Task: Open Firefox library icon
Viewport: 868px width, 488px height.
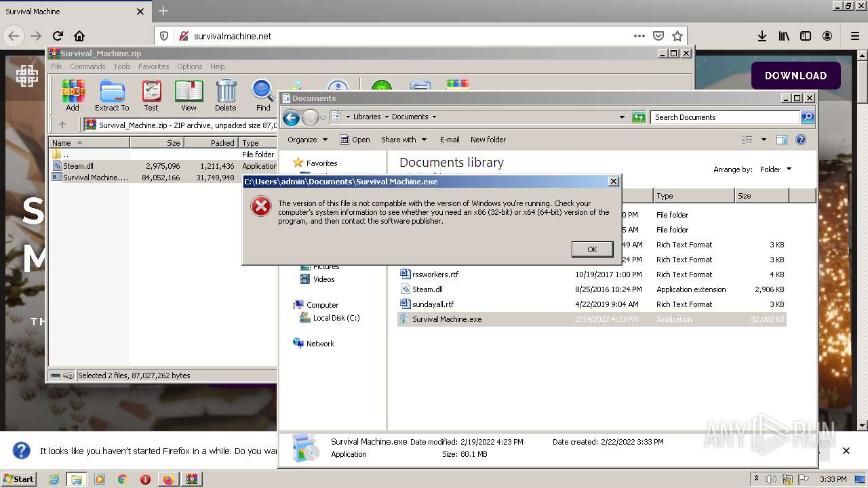Action: 784,36
